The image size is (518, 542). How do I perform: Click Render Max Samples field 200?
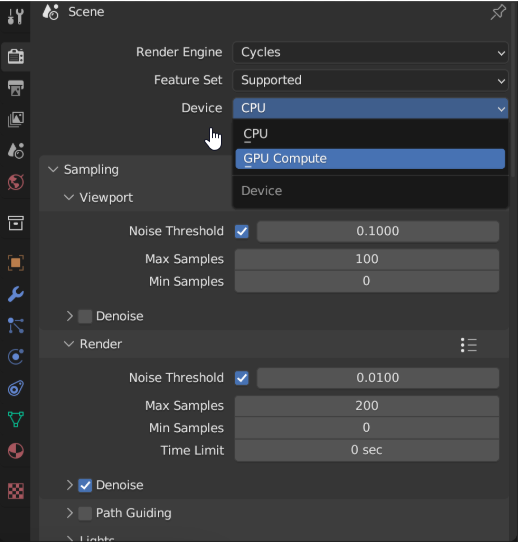click(367, 406)
